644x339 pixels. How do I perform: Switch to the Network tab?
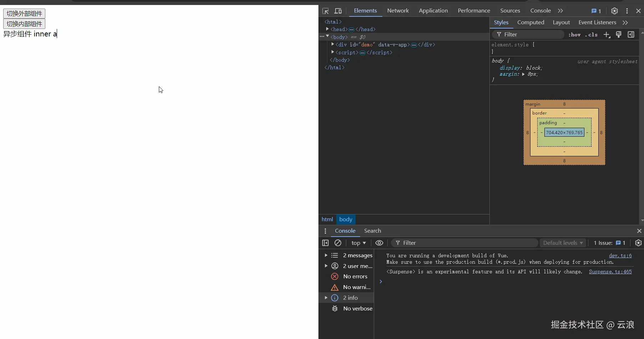coord(398,11)
